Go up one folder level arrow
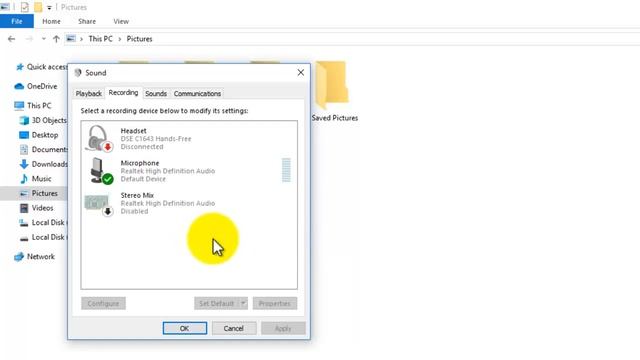This screenshot has height=360, width=640. [x=56, y=39]
